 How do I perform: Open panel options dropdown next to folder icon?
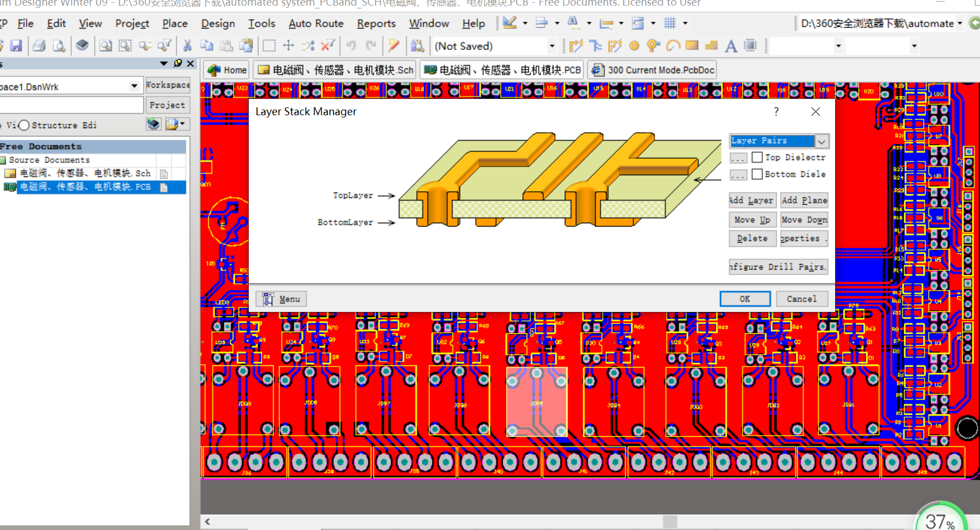click(183, 124)
